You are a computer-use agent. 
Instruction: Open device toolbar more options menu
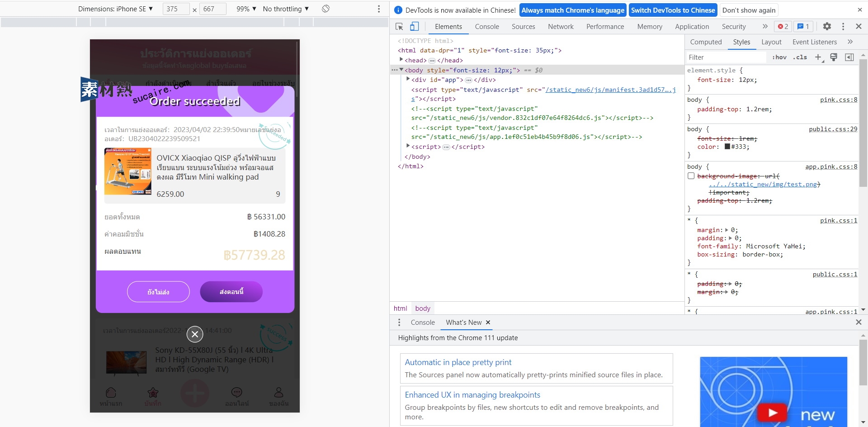tap(379, 9)
